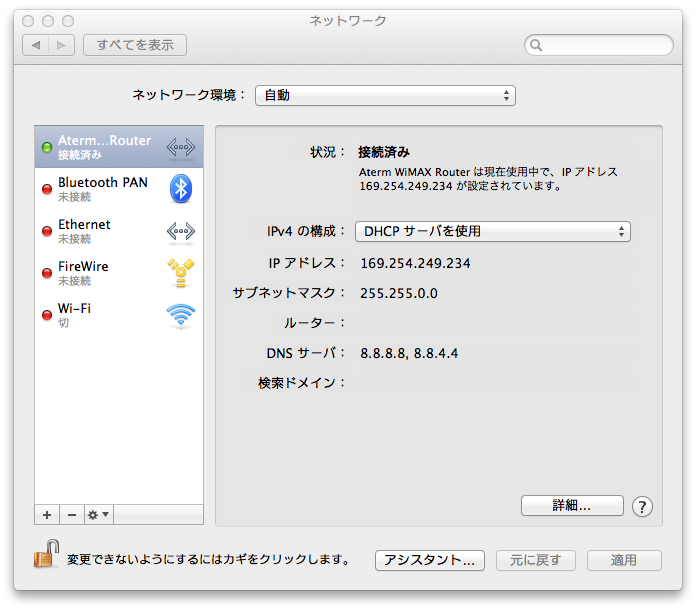Click the ルーター label

(314, 323)
